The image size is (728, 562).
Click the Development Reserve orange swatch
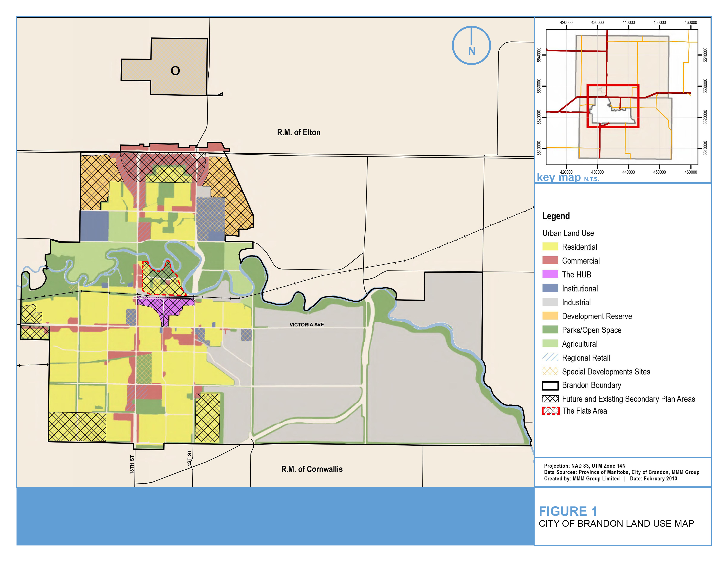click(x=550, y=316)
